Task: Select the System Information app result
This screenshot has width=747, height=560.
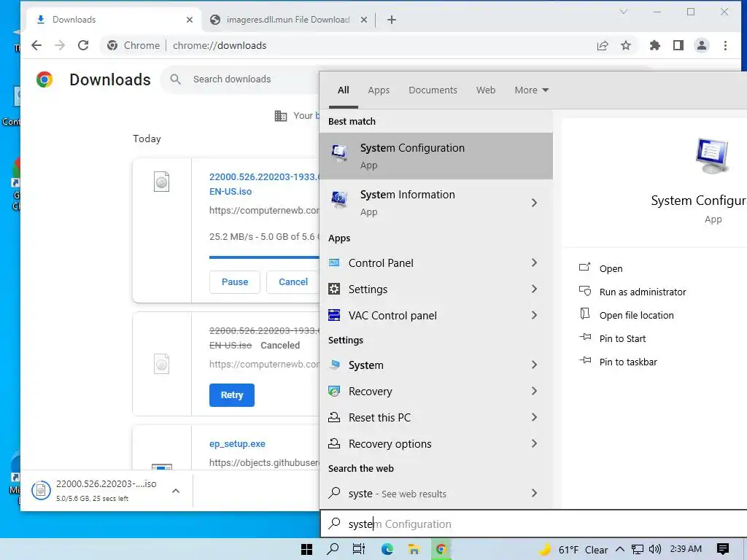Action: 424,203
